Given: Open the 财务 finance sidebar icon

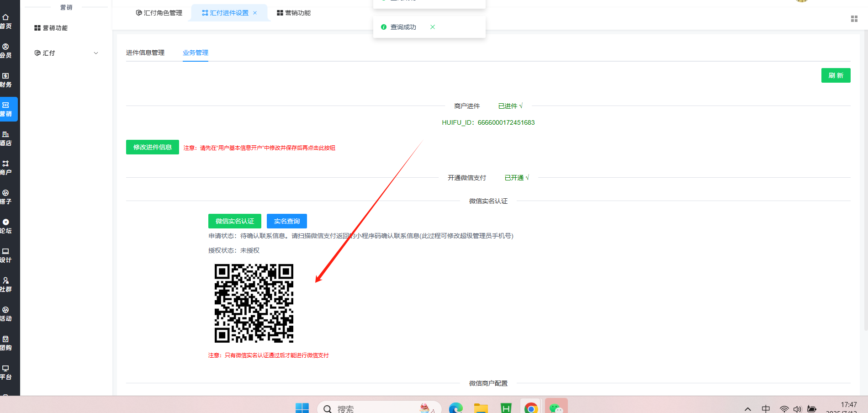Looking at the screenshot, I should pos(6,80).
